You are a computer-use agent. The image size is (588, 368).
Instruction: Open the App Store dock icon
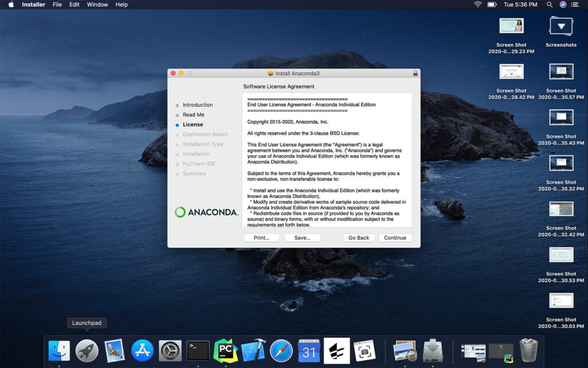coord(142,351)
